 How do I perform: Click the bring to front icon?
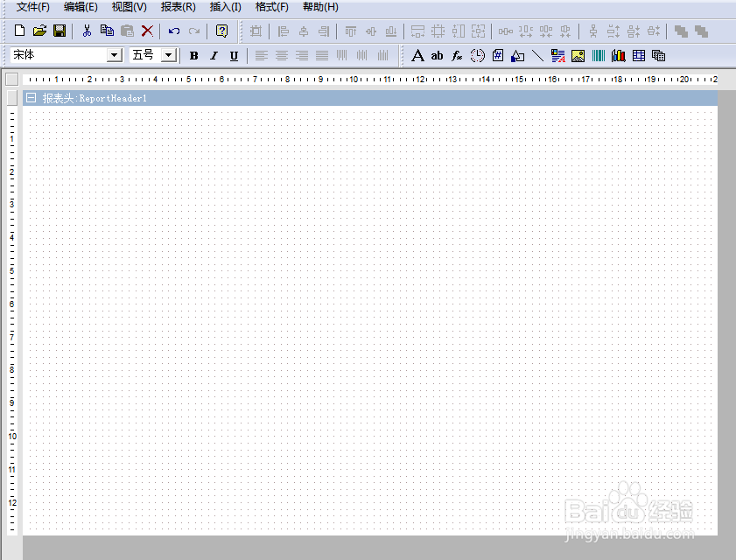(681, 31)
